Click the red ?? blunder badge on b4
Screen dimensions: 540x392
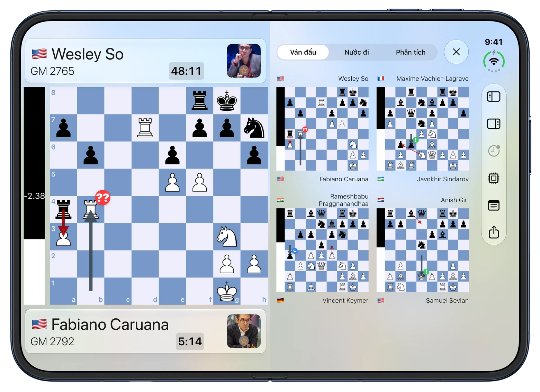pos(102,198)
